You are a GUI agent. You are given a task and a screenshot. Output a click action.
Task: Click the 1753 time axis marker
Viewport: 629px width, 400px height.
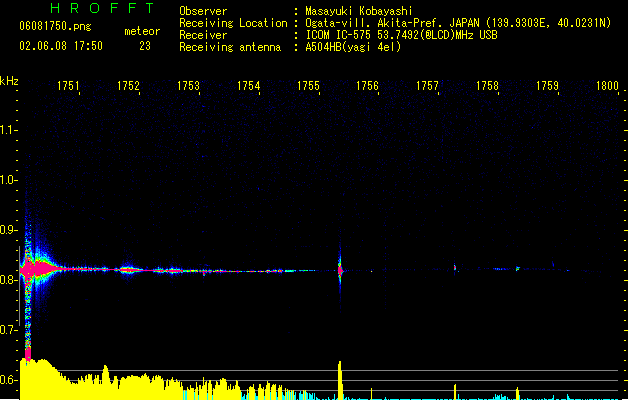[188, 86]
